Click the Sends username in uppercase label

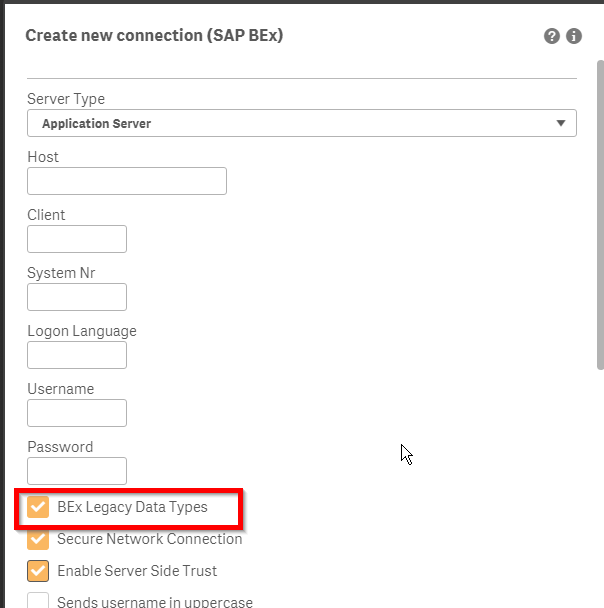tap(155, 602)
